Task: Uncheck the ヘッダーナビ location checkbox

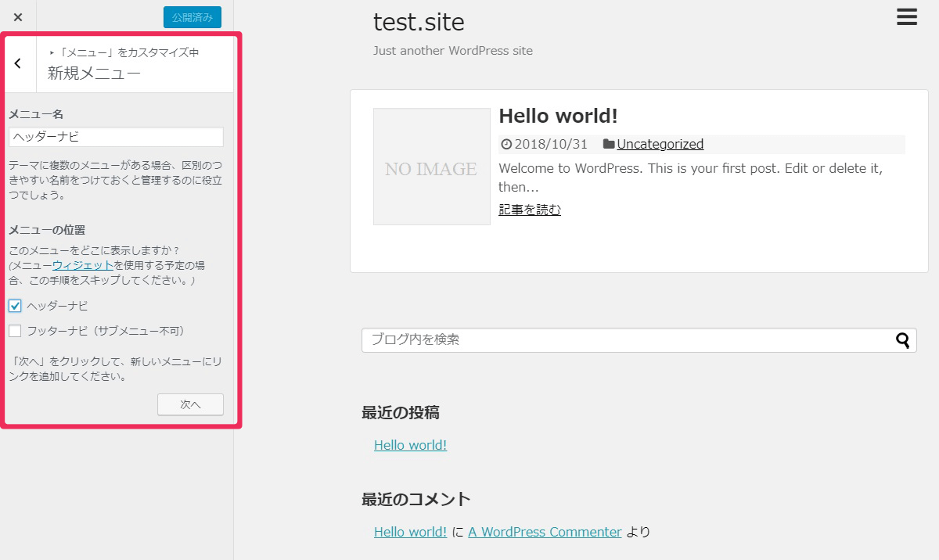Action: [15, 306]
